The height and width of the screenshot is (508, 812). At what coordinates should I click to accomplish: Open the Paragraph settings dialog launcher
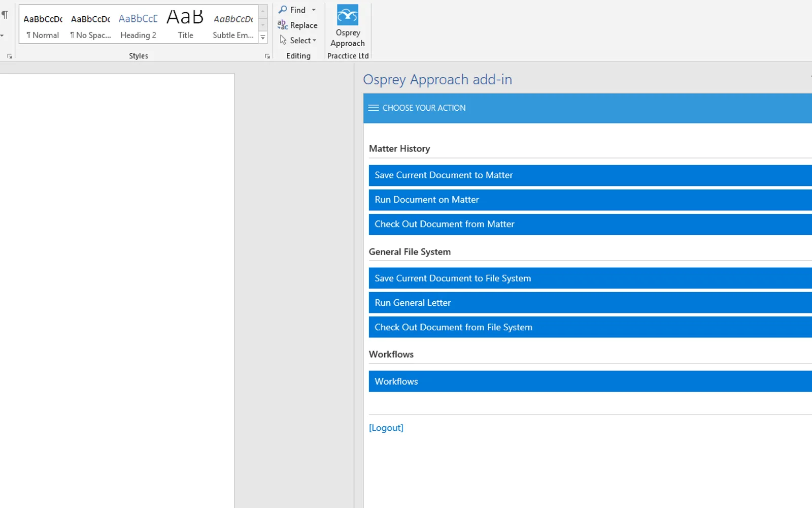point(10,56)
